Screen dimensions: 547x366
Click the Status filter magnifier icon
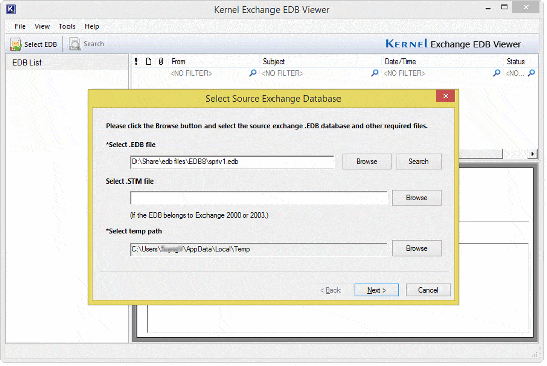(531, 73)
